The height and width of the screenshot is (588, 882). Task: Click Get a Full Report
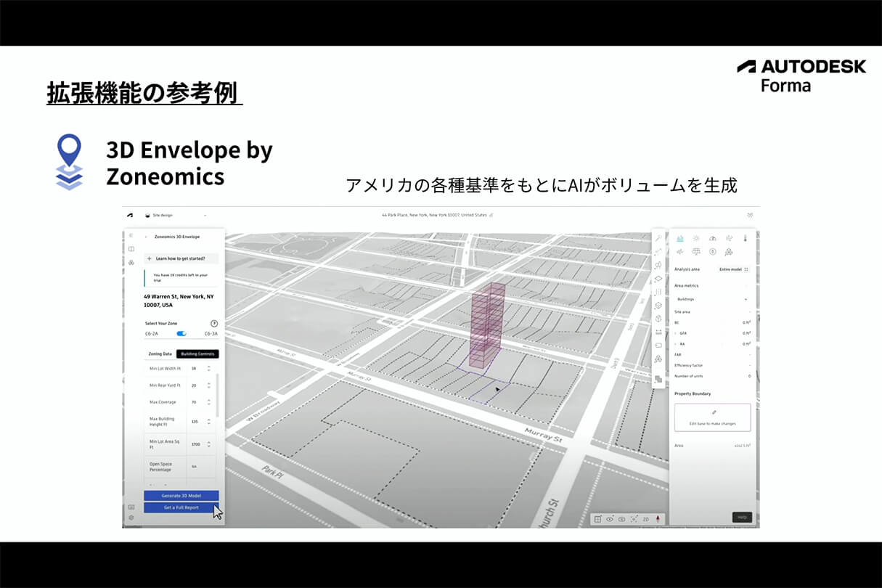[x=180, y=507]
